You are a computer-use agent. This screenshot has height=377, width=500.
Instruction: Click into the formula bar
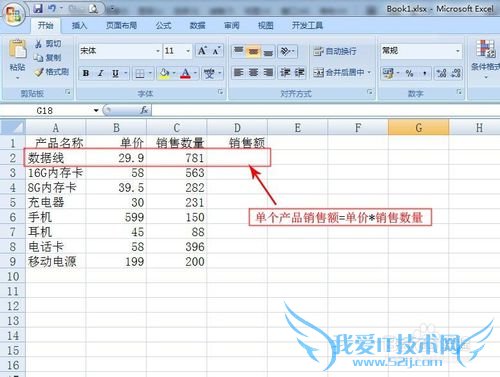coord(325,110)
